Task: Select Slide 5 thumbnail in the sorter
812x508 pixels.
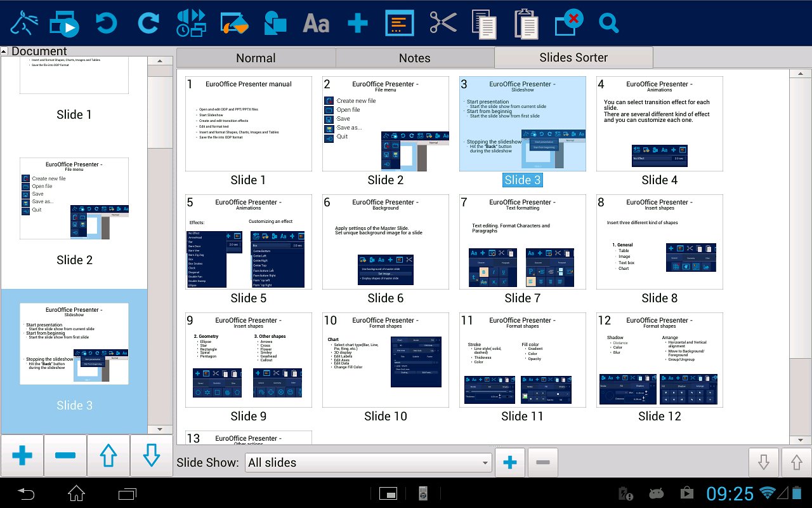Action: tap(249, 242)
